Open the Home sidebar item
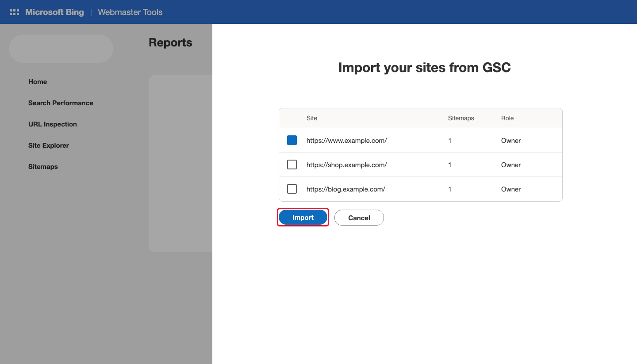637x364 pixels. (x=38, y=82)
